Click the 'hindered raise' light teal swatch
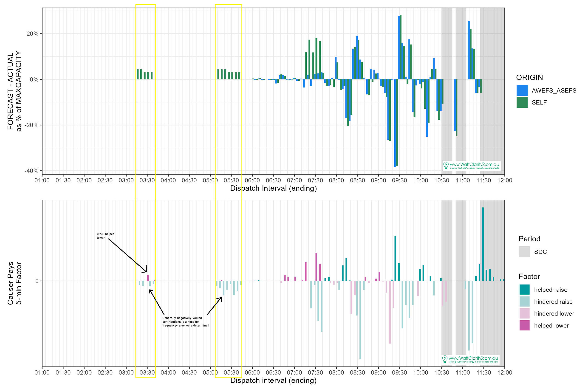This screenshot has height=392, width=588. (x=525, y=302)
